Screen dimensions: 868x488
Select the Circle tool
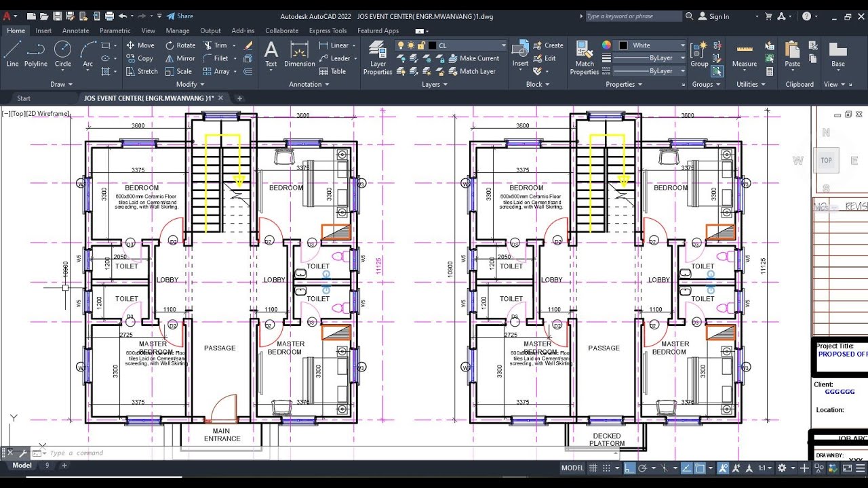(62, 54)
